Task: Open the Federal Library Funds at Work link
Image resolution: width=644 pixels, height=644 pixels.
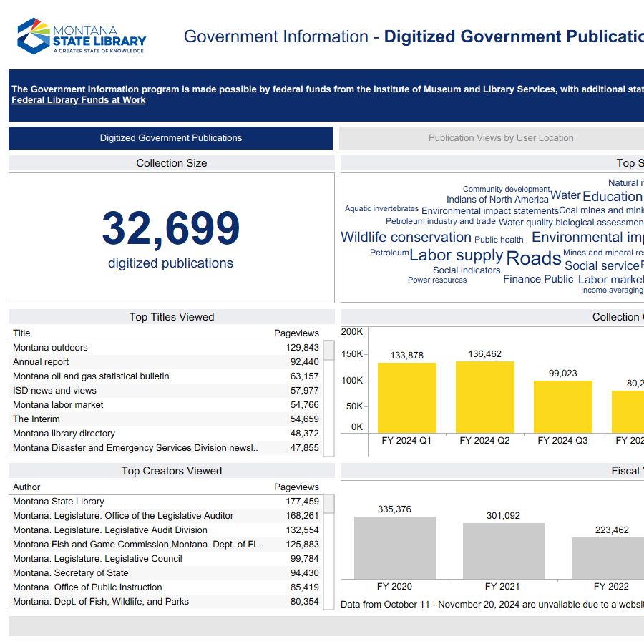Action: pos(78,99)
